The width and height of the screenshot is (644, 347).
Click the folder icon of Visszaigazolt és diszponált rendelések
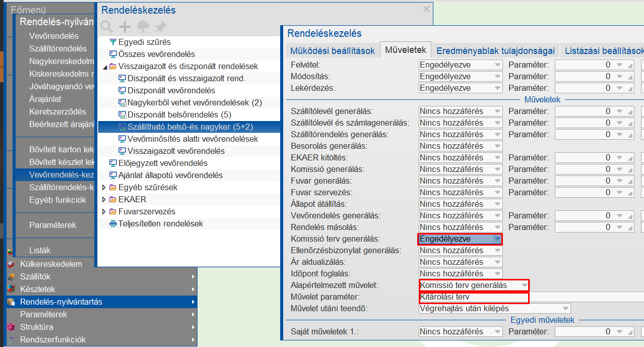(113, 66)
